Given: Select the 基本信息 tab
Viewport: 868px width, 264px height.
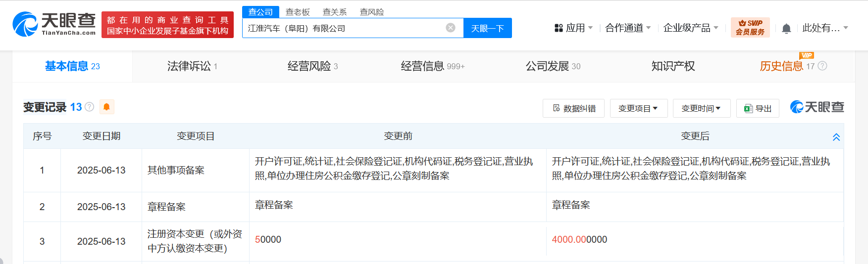Looking at the screenshot, I should coord(72,66).
